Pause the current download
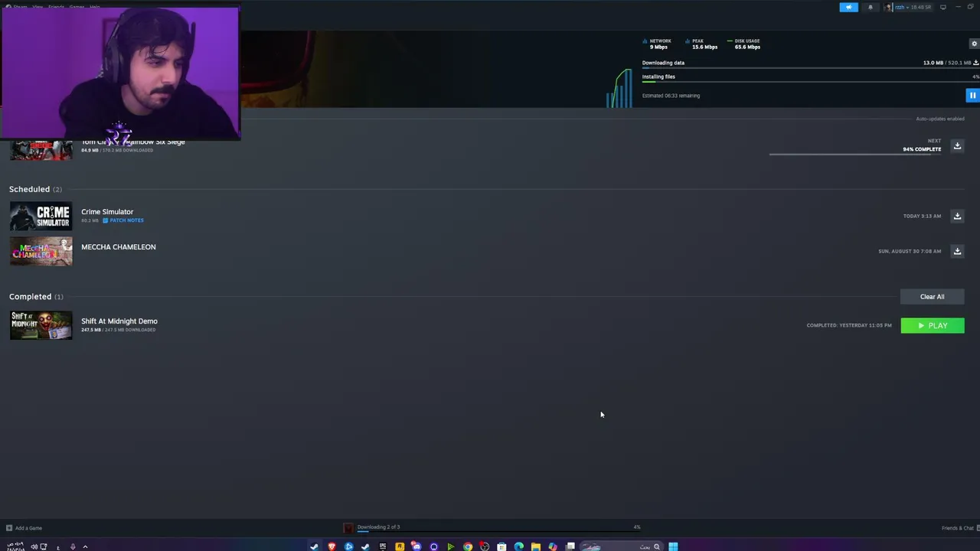This screenshot has width=980, height=551. click(x=972, y=96)
